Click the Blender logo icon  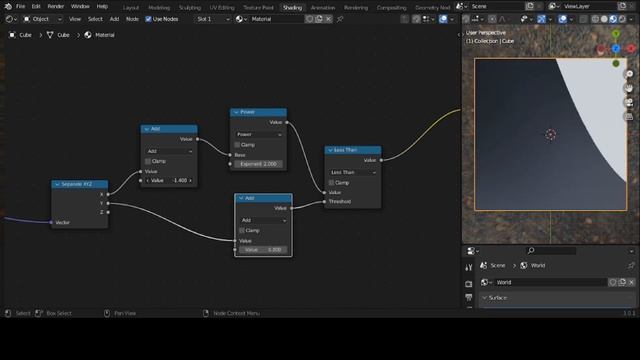coord(8,7)
